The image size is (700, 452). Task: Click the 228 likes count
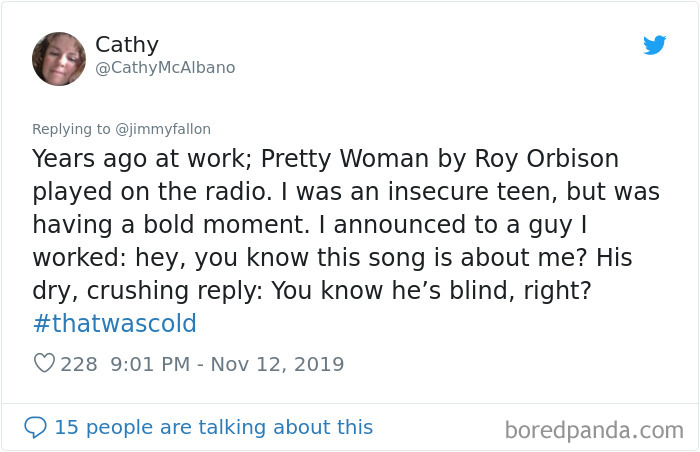tap(79, 364)
